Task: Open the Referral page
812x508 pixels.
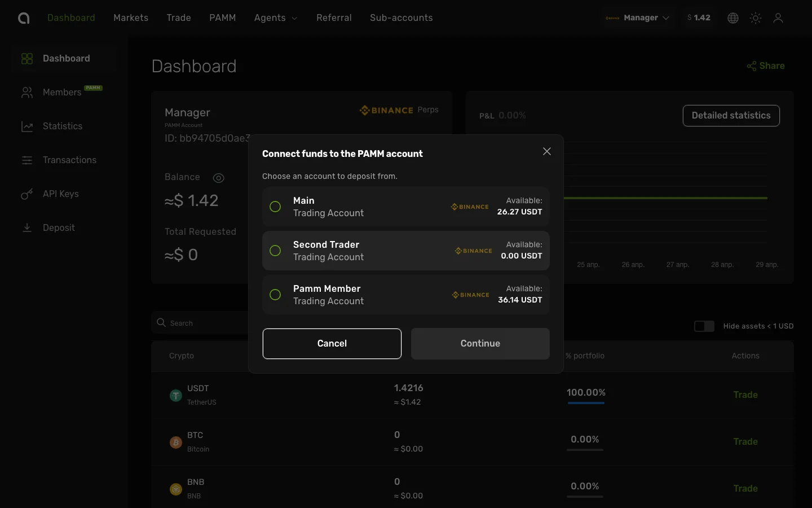Action: pyautogui.click(x=334, y=17)
